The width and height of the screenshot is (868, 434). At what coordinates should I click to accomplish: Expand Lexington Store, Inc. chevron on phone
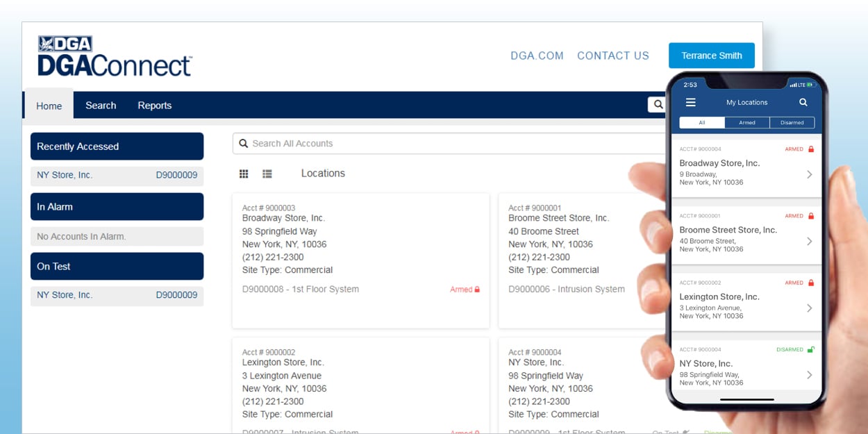(x=809, y=308)
